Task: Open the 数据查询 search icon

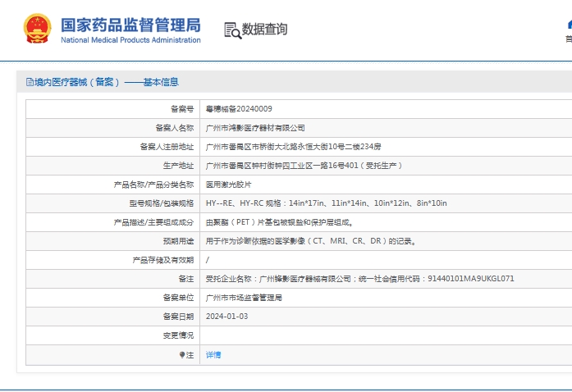Action: [233, 30]
